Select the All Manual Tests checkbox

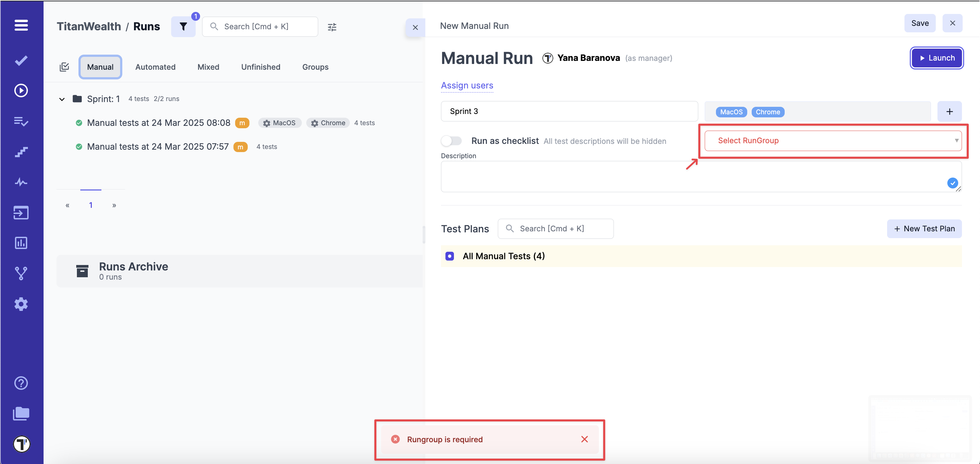450,256
